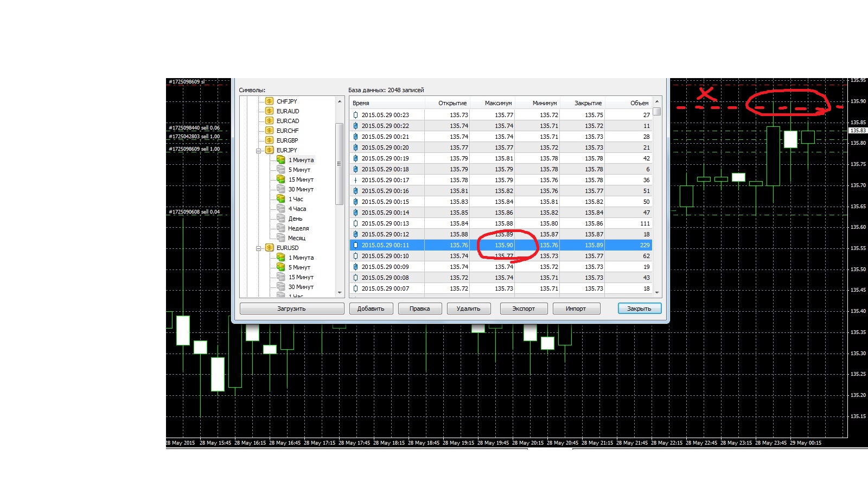Click the doji candle icon in the 00:17 row
This screenshot has height=488, width=868.
(355, 180)
